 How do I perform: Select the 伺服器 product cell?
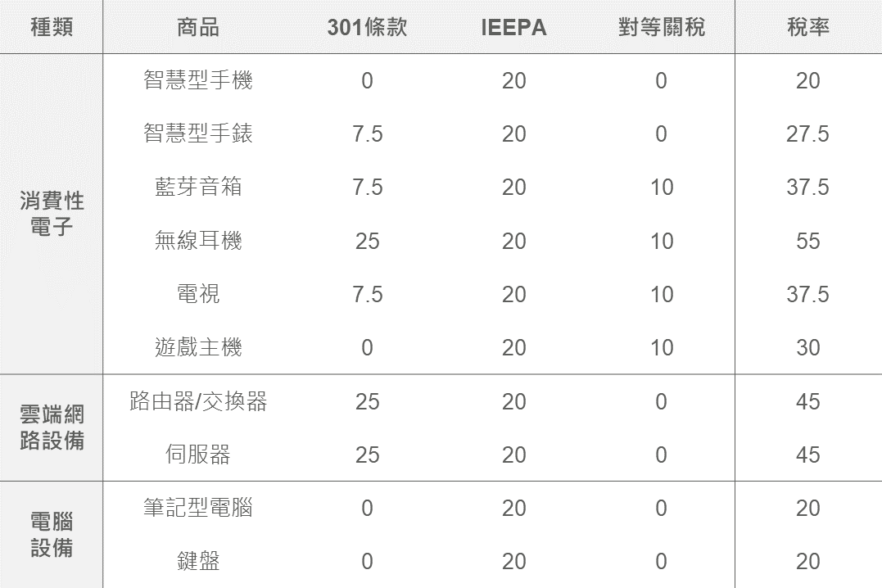click(198, 455)
